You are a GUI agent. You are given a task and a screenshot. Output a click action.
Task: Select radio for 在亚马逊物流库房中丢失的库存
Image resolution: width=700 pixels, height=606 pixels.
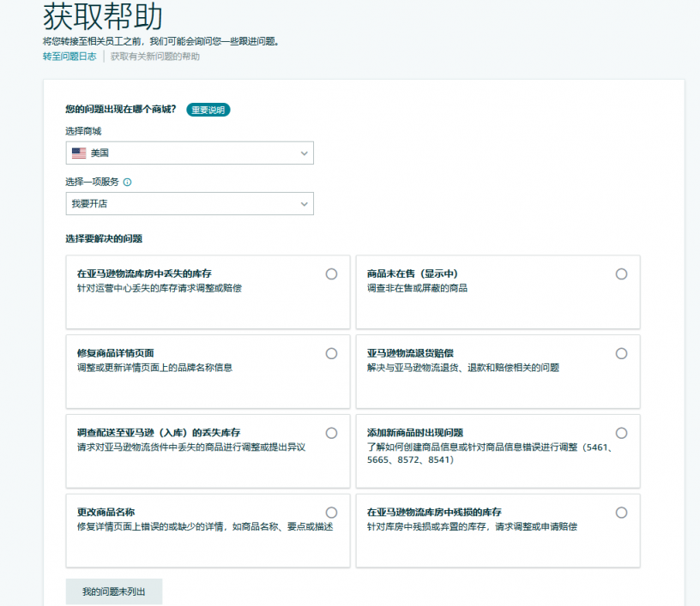tap(331, 273)
